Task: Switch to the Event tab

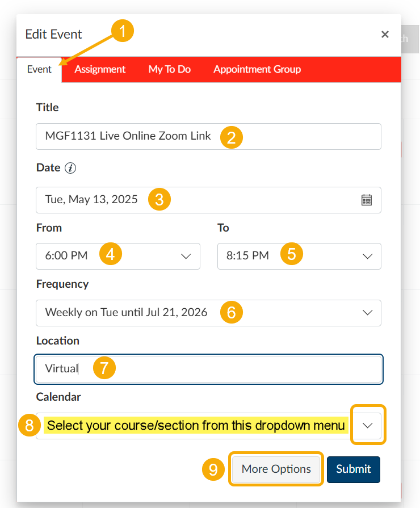Action: [39, 69]
